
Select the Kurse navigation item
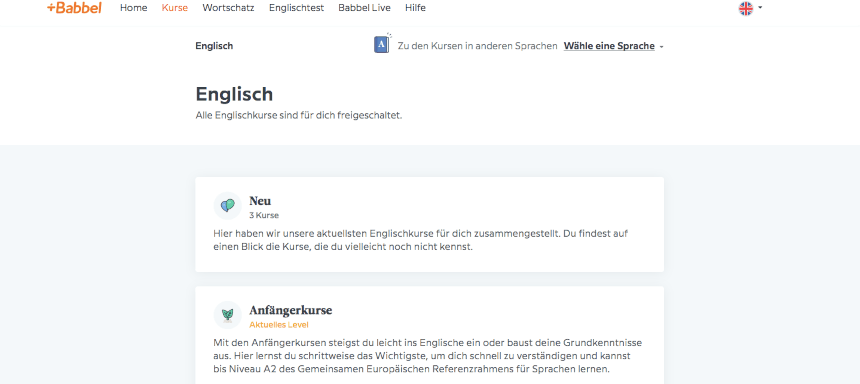click(174, 8)
